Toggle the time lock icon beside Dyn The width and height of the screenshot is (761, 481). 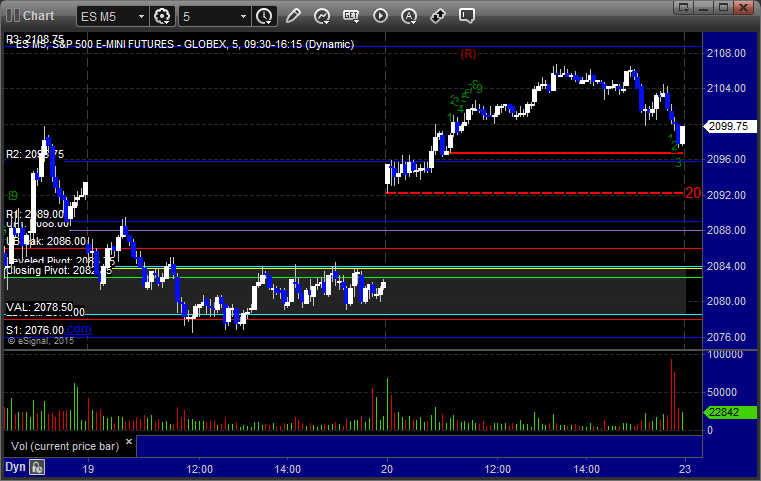click(37, 467)
